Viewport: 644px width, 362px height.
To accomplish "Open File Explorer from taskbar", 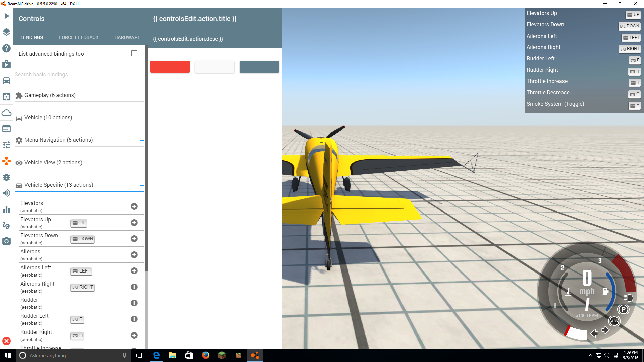I will [x=173, y=355].
